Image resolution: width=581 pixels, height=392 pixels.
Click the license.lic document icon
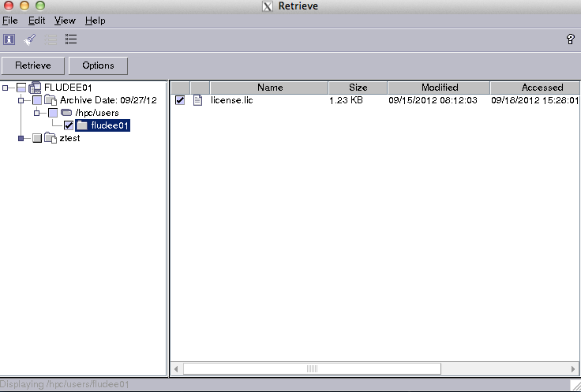(x=198, y=100)
